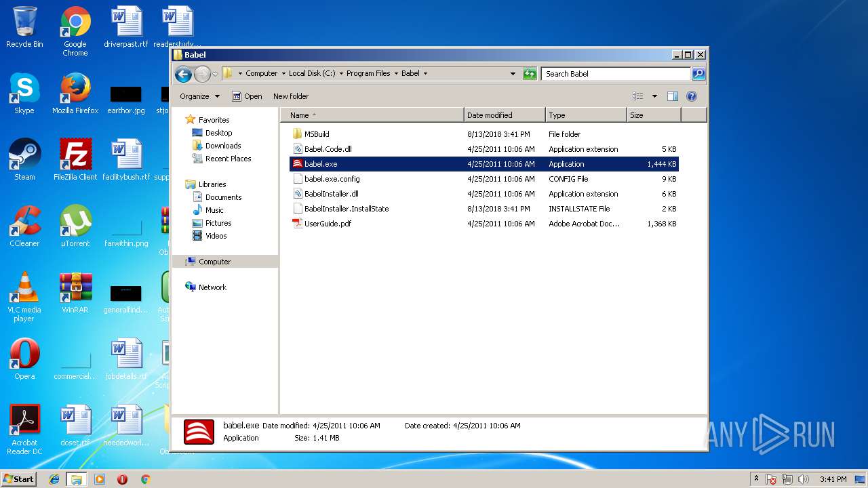This screenshot has height=488, width=868.
Task: Expand the Computer breadcrumb arrow
Action: 283,74
